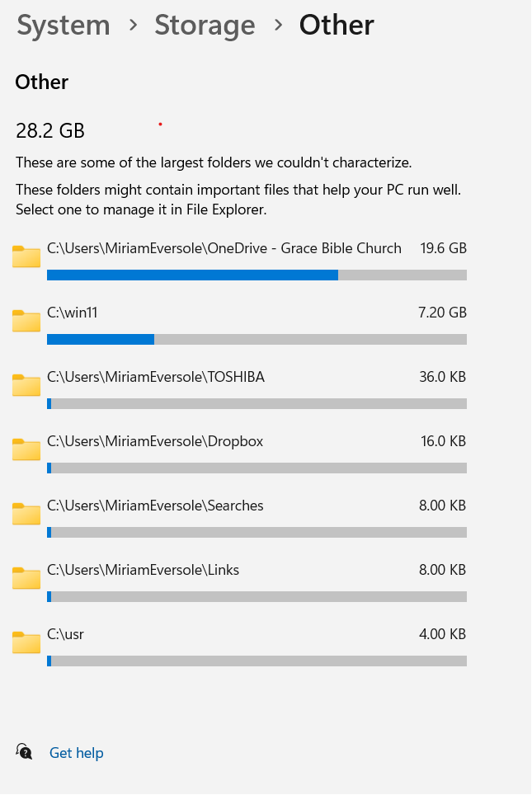Click the folder icon beside C:\win11

[26, 321]
